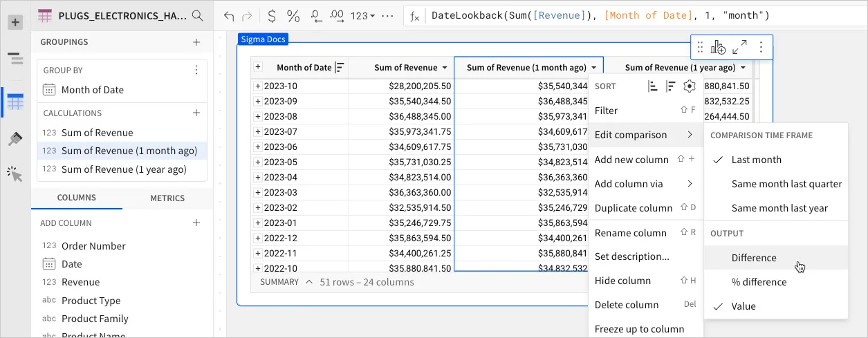
Task: Open the format paintbrush icon in left rail
Action: (15, 139)
